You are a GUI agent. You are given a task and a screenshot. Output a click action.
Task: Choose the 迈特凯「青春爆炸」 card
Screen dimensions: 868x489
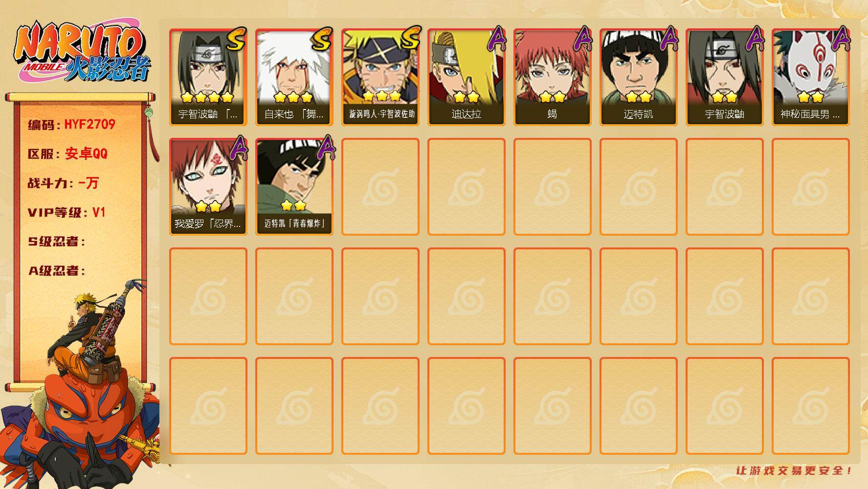[294, 187]
